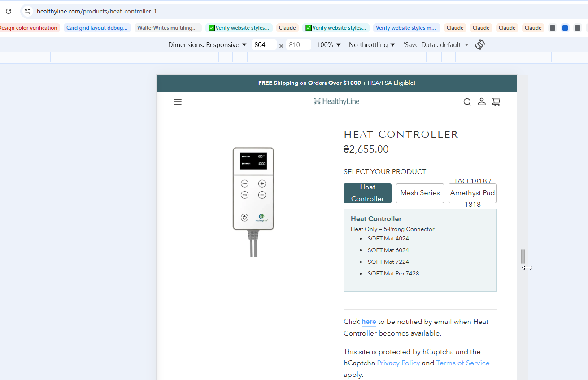The height and width of the screenshot is (380, 588).
Task: Click the heat controller product image
Action: (x=253, y=201)
